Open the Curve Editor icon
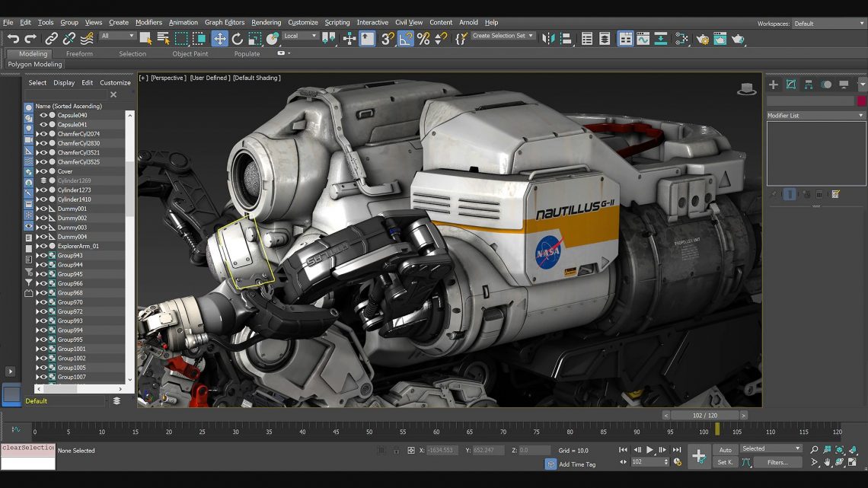868x488 pixels. 643,39
